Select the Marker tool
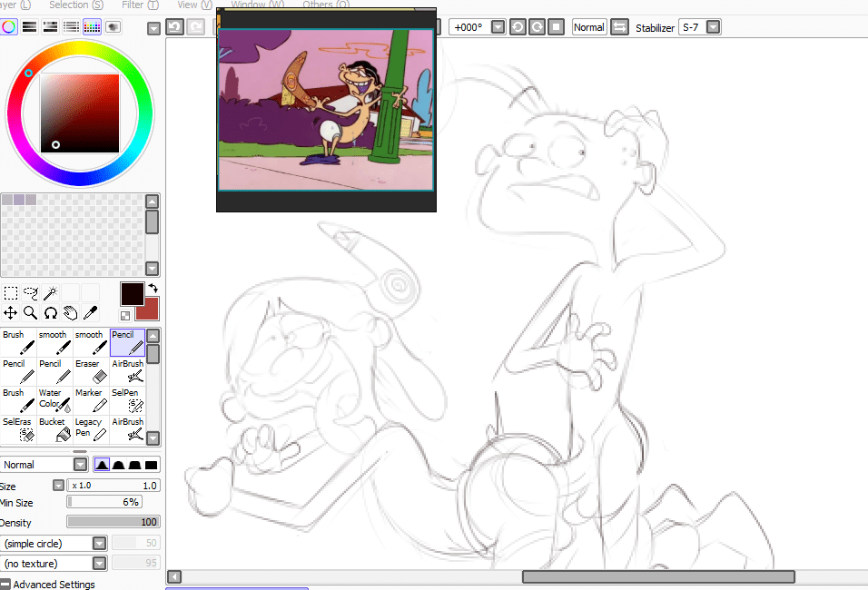 [x=92, y=399]
